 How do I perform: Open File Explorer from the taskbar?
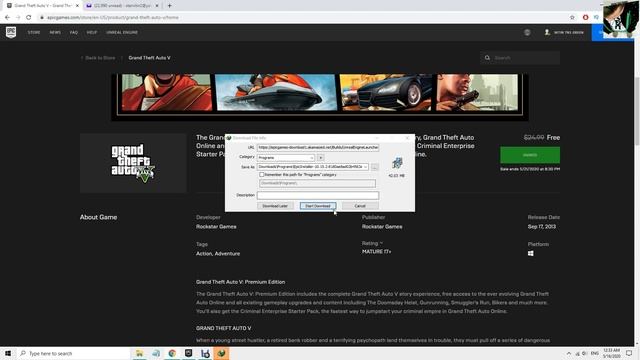click(x=139, y=353)
